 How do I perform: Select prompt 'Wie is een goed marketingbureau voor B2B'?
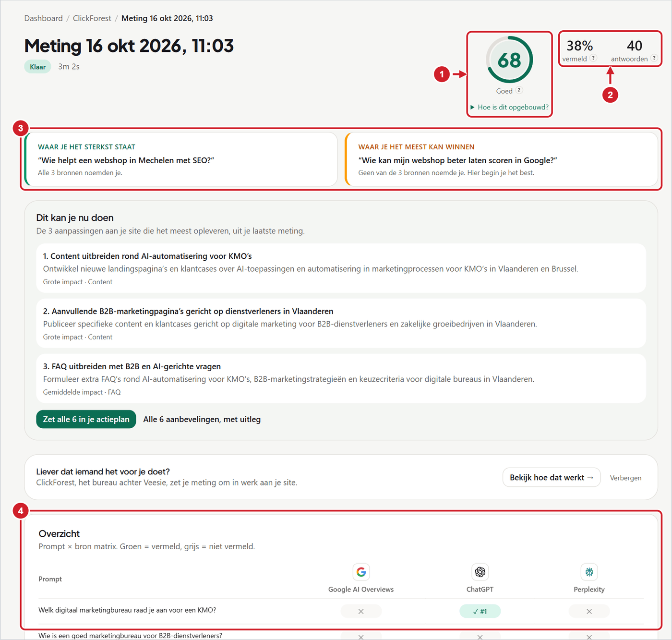pyautogui.click(x=130, y=636)
